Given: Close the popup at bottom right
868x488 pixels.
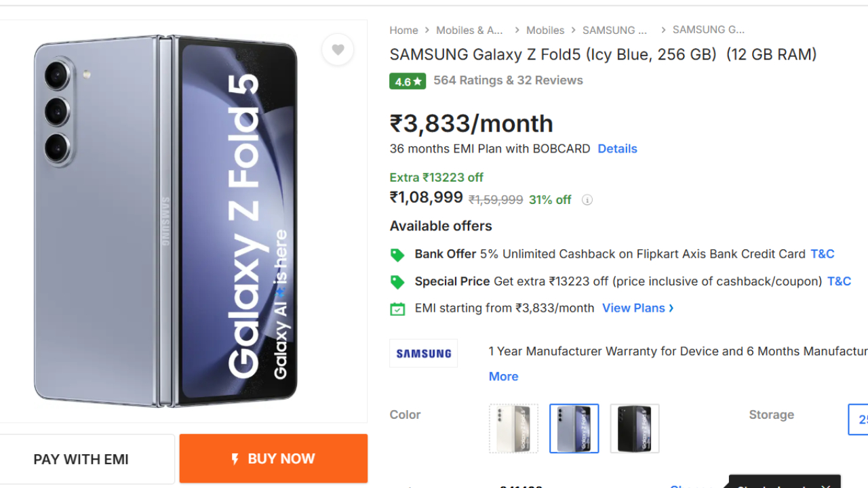Looking at the screenshot, I should pyautogui.click(x=825, y=485).
